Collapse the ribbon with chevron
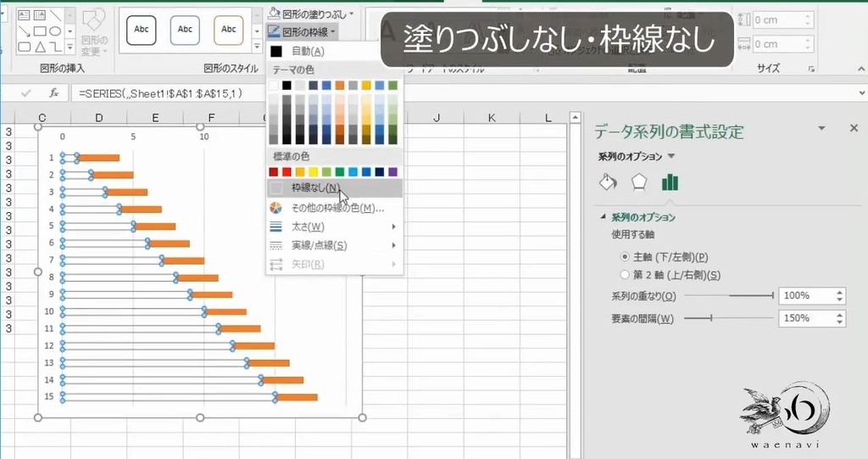The image size is (868, 459). click(x=861, y=69)
